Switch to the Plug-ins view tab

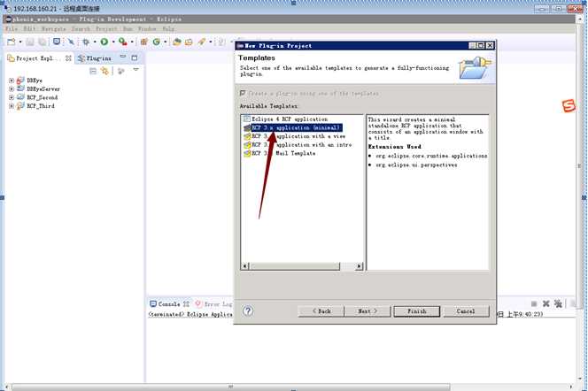[95, 58]
